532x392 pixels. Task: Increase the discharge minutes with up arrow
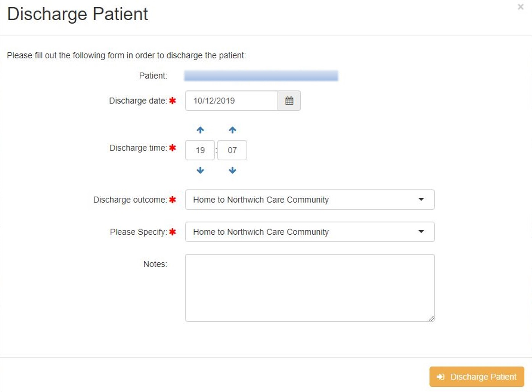pos(232,130)
